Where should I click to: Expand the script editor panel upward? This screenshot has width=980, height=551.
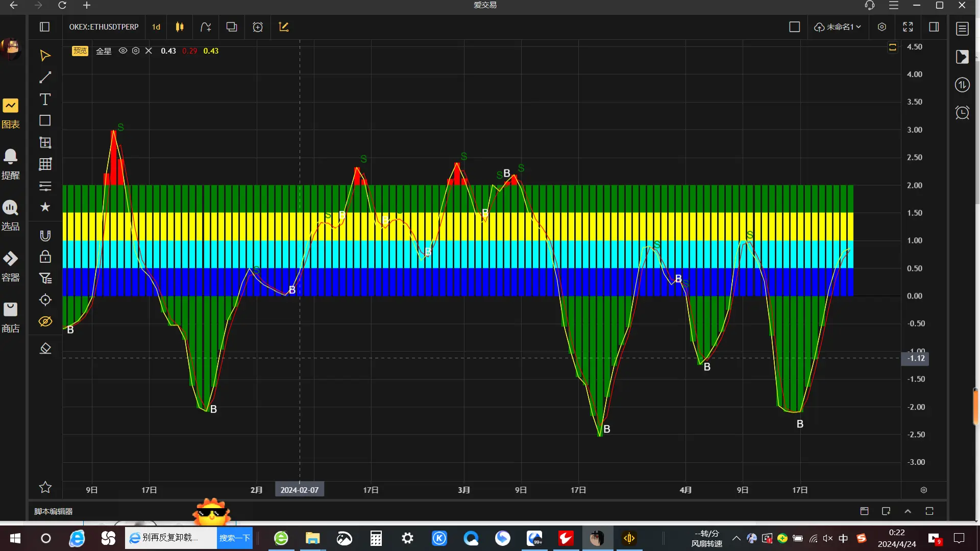[908, 511]
